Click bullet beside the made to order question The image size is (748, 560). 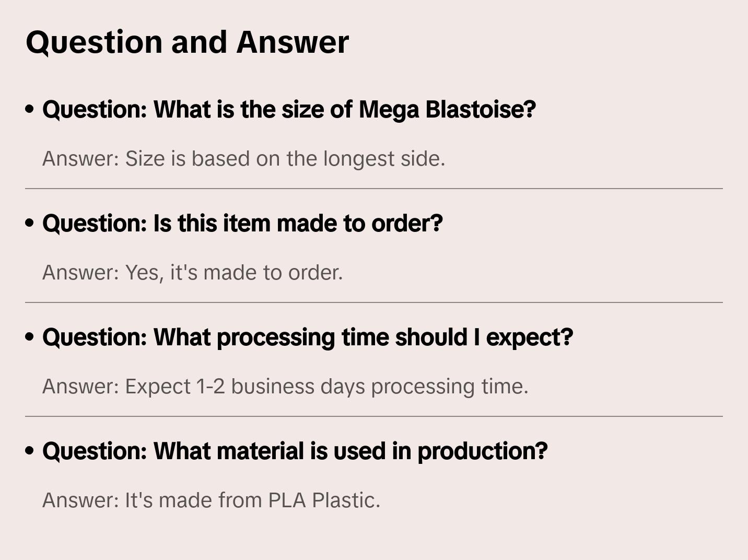30,223
